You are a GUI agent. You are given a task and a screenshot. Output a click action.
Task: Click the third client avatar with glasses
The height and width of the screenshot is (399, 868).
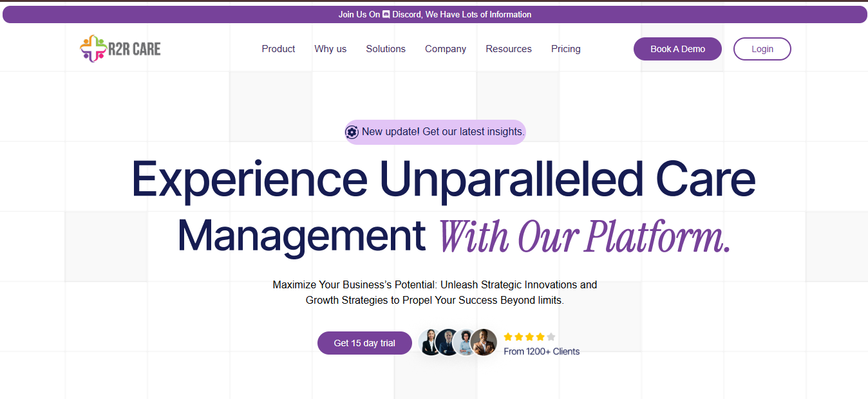click(465, 342)
